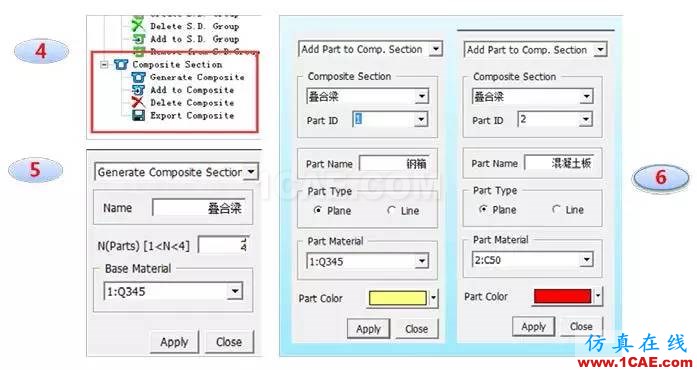
Task: Click the Delete S.D. Group scissors icon
Action: click(138, 26)
